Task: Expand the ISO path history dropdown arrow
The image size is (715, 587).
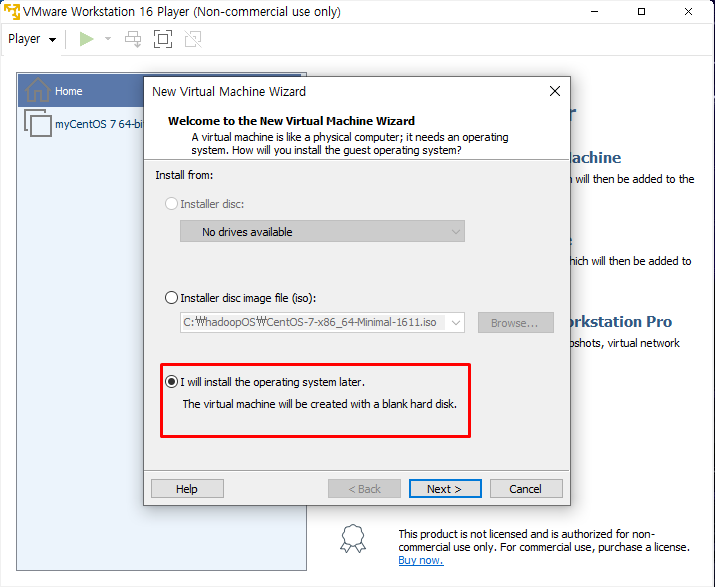Action: coord(456,322)
